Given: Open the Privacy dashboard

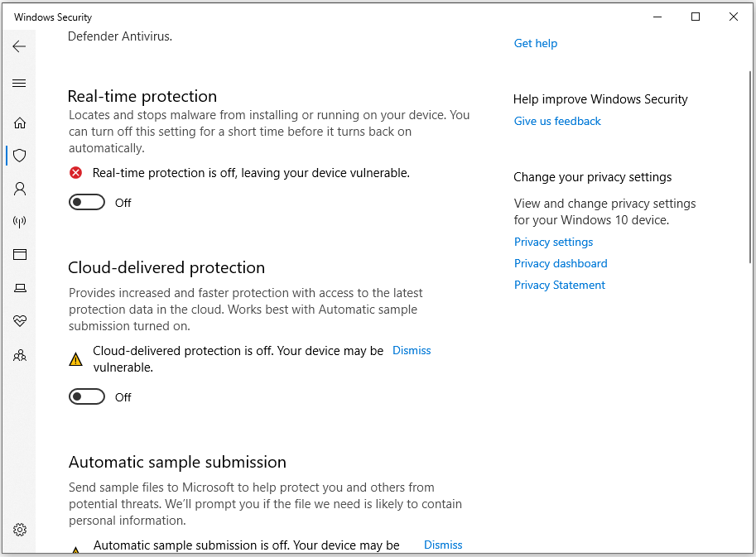Looking at the screenshot, I should (561, 263).
